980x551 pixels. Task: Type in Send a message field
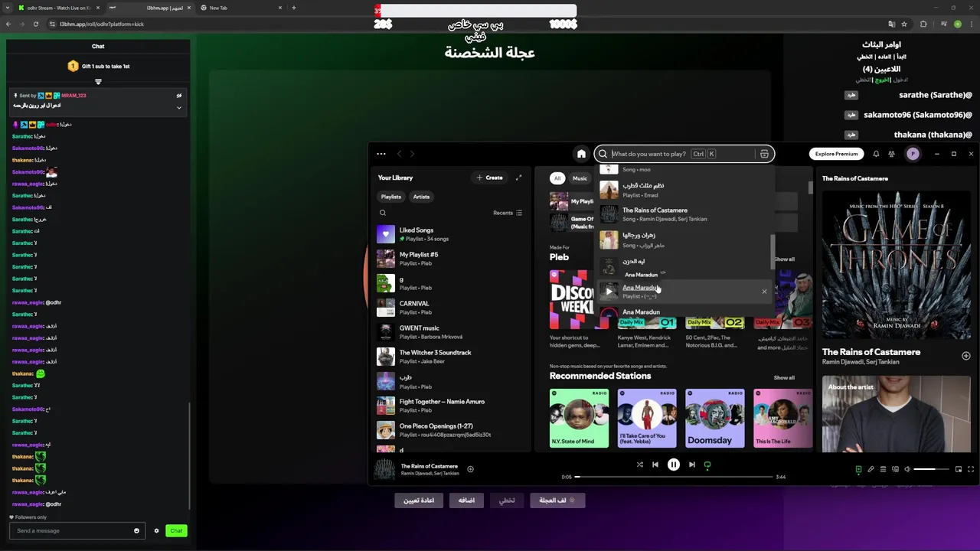(73, 530)
